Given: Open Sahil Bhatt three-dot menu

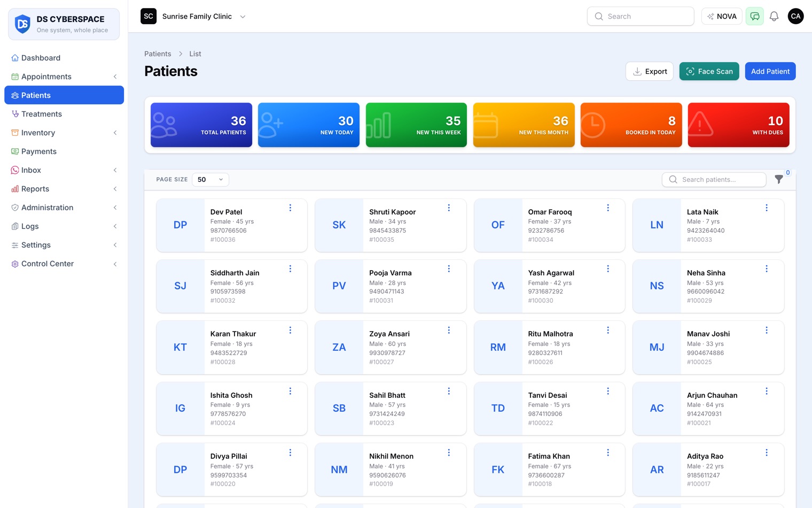Looking at the screenshot, I should [449, 391].
